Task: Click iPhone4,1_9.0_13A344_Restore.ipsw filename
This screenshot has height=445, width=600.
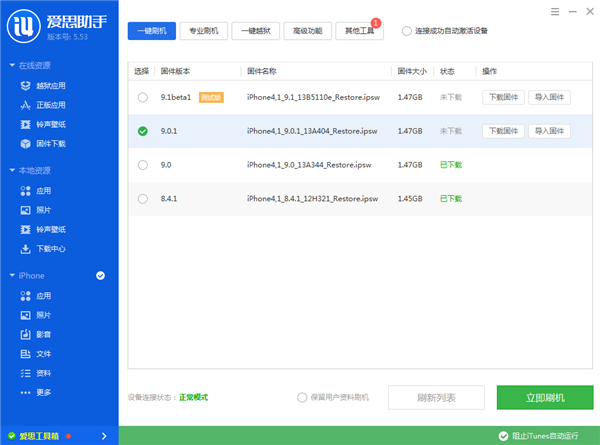Action: coord(309,165)
